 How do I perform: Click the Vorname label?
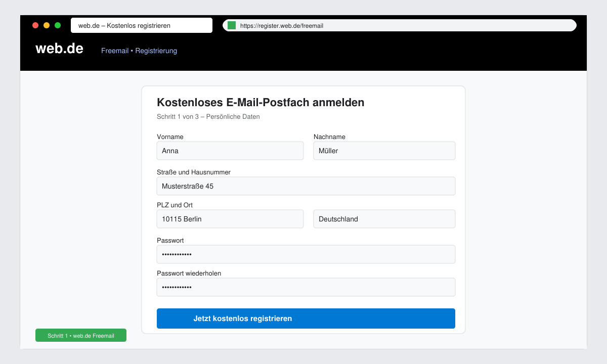(x=170, y=137)
